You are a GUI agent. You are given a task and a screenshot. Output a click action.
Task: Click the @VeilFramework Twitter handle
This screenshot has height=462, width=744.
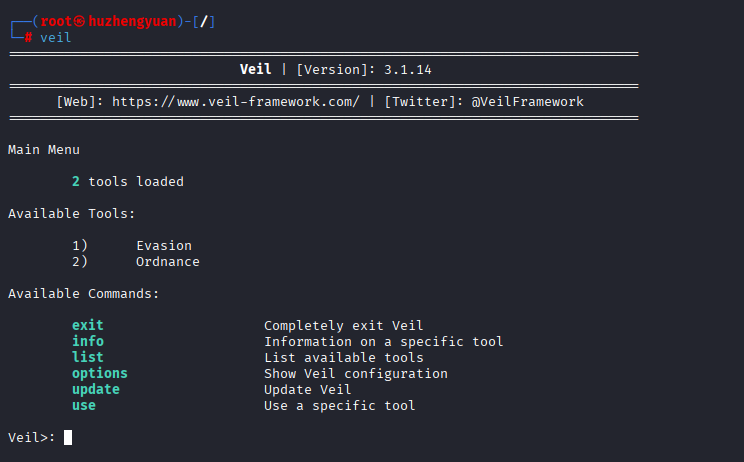(x=527, y=102)
